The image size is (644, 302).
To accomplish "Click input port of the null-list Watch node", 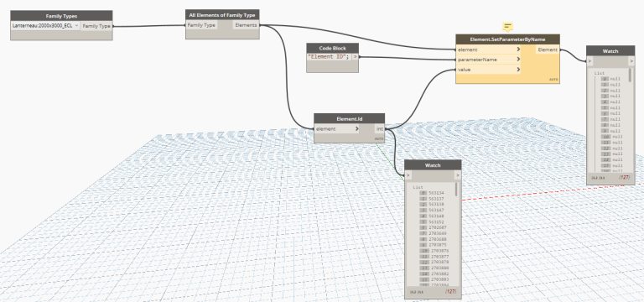I will (x=589, y=61).
